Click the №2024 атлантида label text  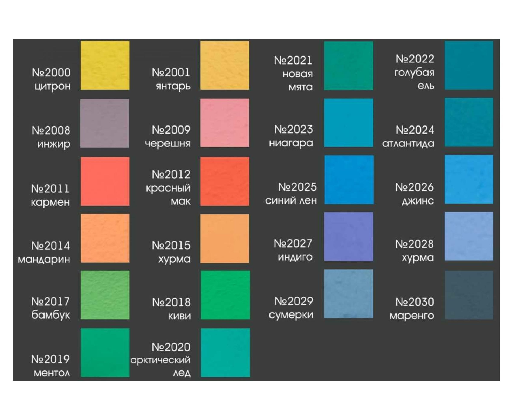click(408, 137)
